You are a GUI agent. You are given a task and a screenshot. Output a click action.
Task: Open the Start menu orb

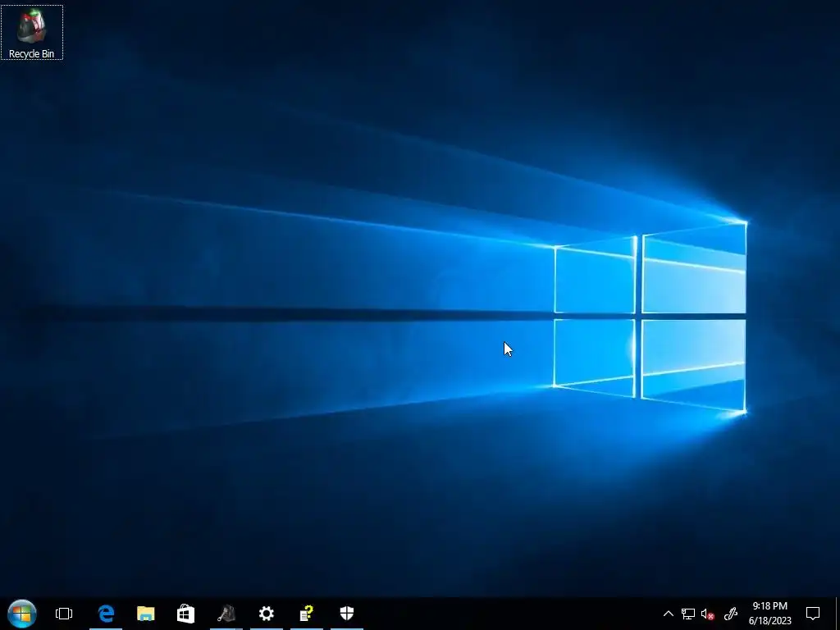[x=22, y=614]
